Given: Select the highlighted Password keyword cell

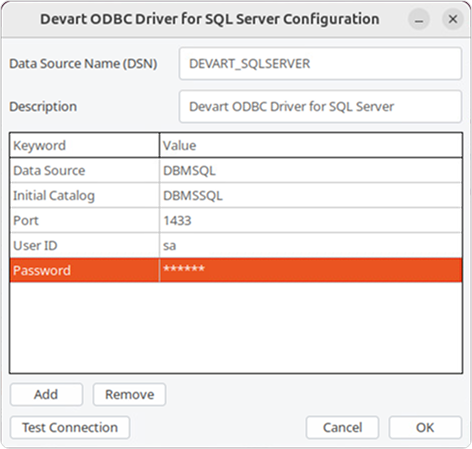Looking at the screenshot, I should [x=85, y=270].
